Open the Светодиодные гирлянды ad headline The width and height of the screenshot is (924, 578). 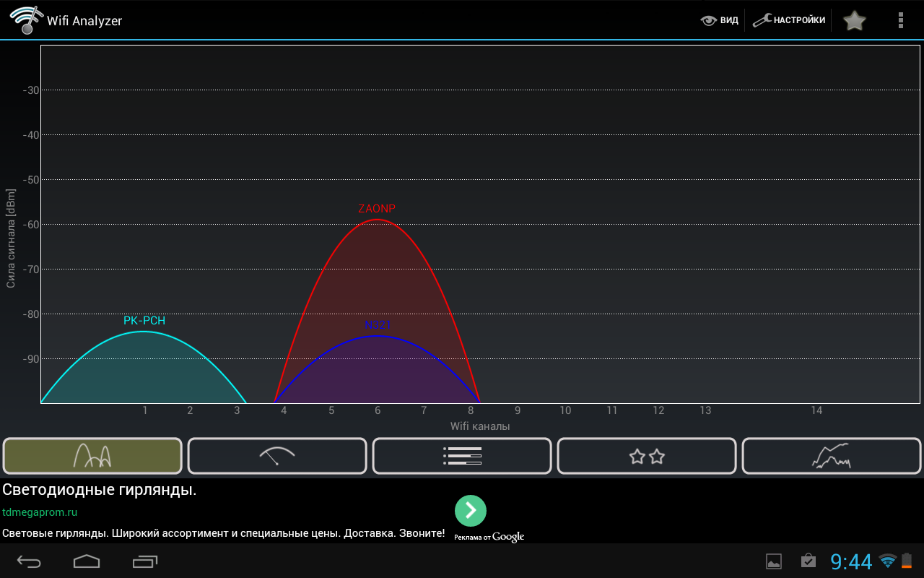point(100,490)
